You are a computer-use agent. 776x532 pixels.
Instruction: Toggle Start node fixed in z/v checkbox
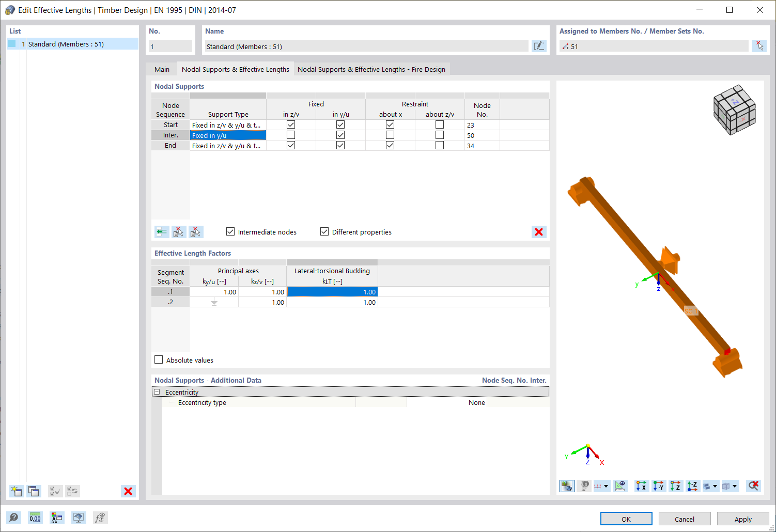point(291,124)
